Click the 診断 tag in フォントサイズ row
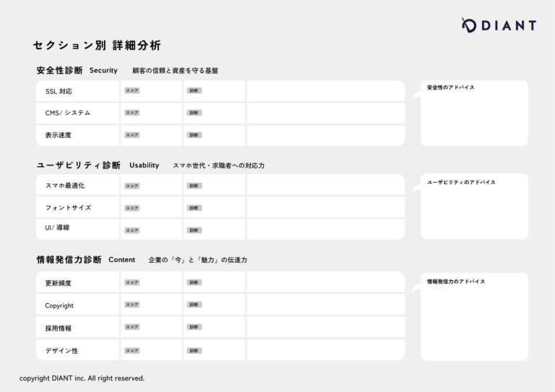 point(194,208)
